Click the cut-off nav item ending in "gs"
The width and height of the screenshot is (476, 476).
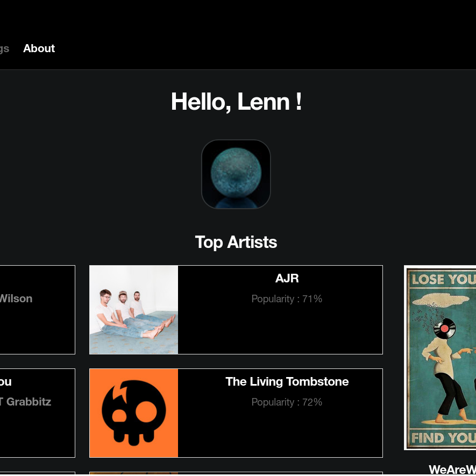pyautogui.click(x=4, y=48)
